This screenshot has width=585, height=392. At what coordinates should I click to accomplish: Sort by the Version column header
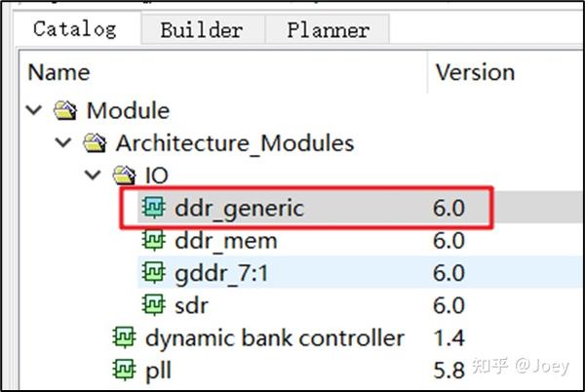(506, 72)
